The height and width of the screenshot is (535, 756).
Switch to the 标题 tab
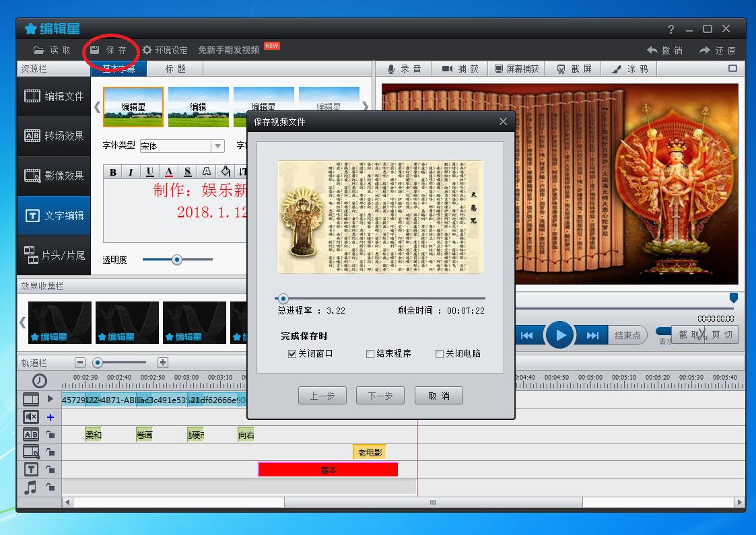point(175,69)
